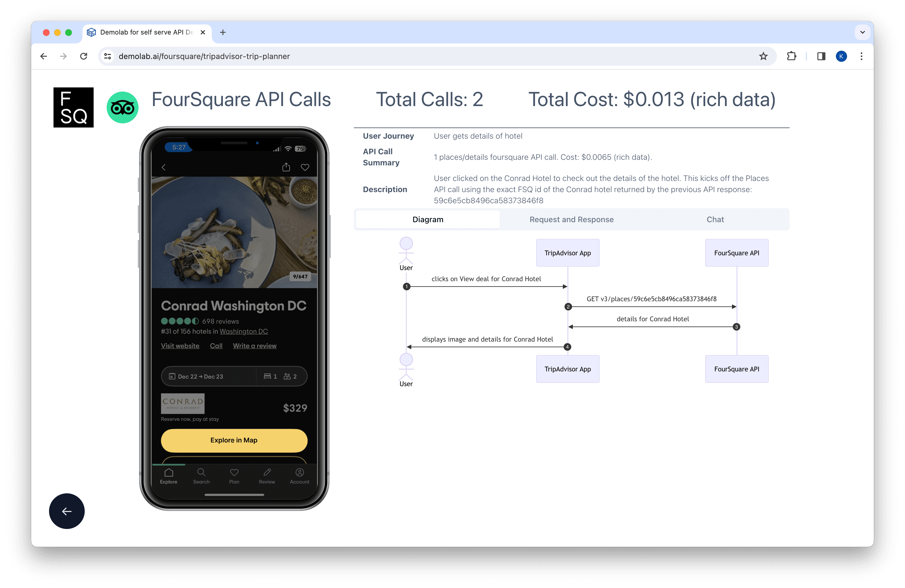Click the FSQ Foursquare logo
905x588 pixels.
point(73,107)
